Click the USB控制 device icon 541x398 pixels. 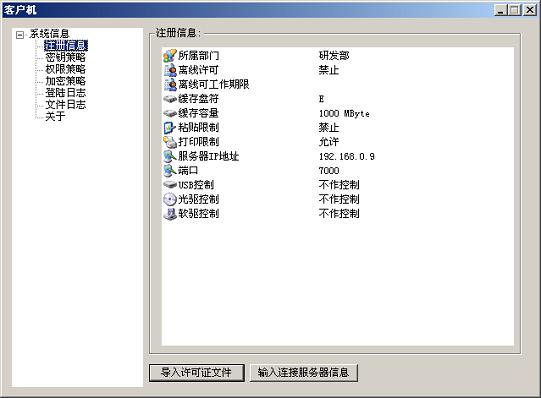170,185
